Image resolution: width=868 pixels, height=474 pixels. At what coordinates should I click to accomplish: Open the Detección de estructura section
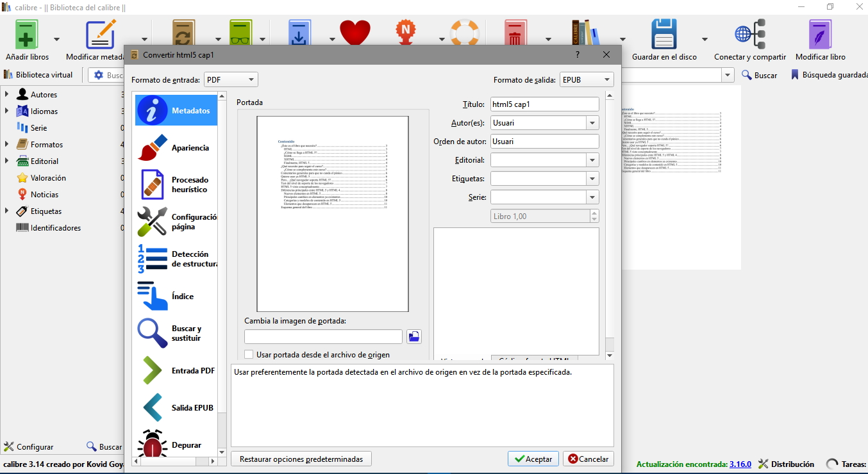point(176,259)
